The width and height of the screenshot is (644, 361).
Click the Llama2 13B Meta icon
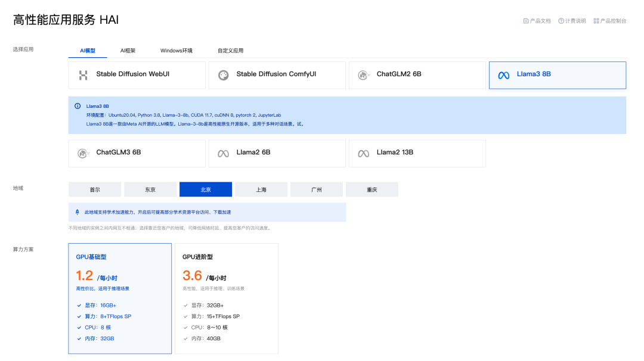363,153
